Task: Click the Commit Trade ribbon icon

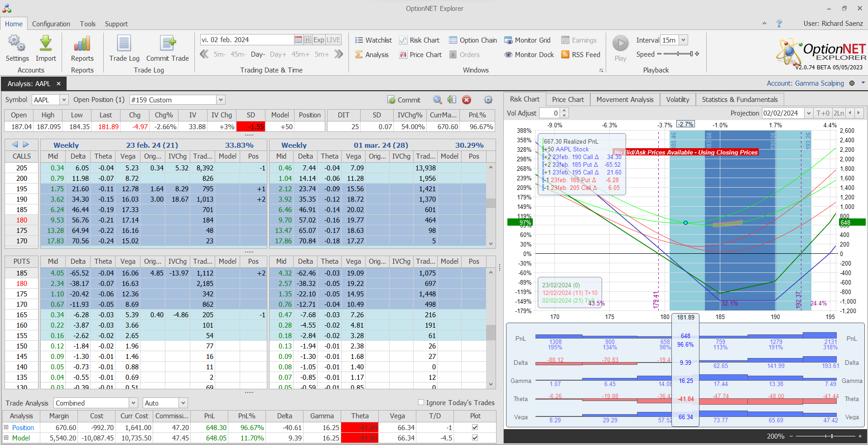Action: (x=168, y=44)
